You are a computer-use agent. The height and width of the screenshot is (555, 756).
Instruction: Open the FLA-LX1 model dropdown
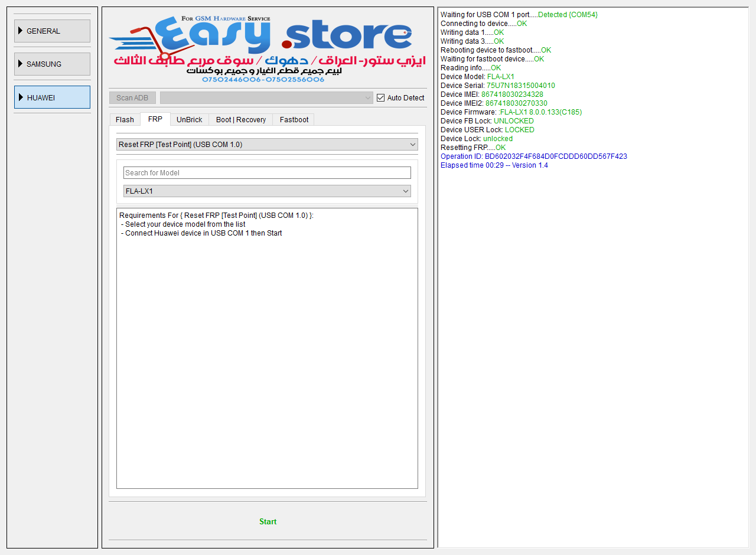[267, 191]
